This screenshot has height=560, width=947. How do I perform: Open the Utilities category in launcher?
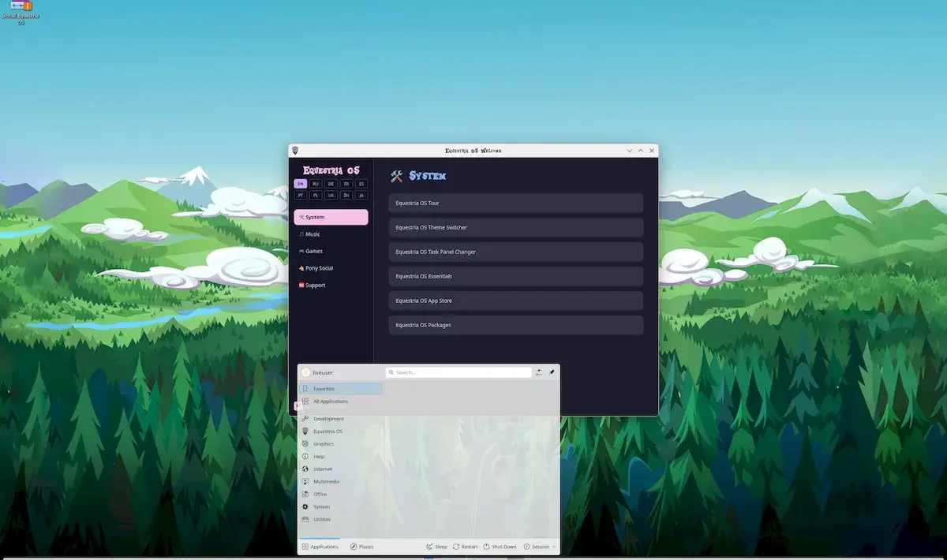341,520
